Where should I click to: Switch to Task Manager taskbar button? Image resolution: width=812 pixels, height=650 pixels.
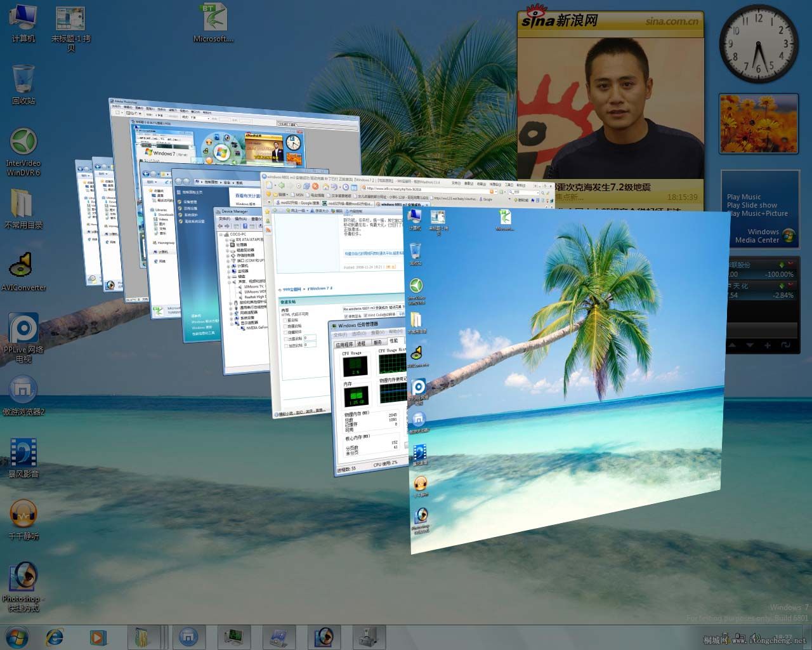(x=234, y=637)
